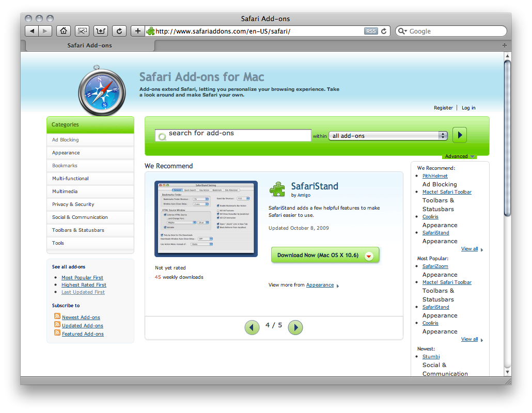532x413 pixels.
Task: Click the Log in link
Action: [x=468, y=107]
